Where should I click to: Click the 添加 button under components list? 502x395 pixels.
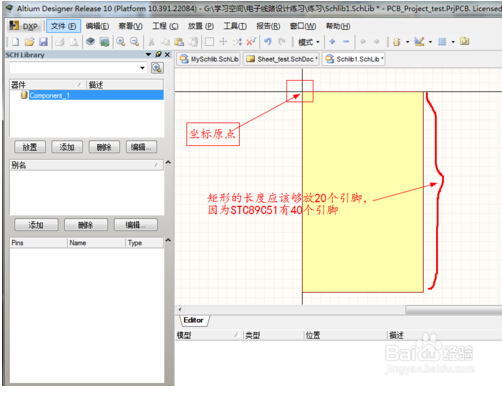[x=67, y=147]
